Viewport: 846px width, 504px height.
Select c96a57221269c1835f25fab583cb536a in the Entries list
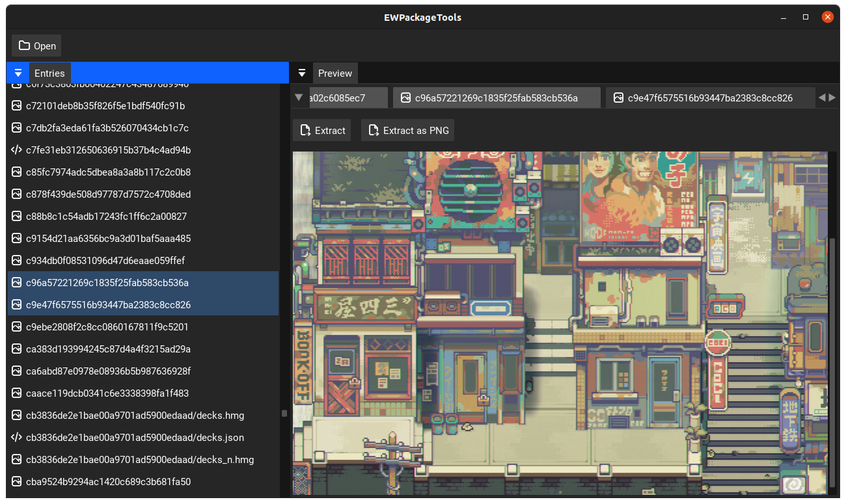[143, 282]
